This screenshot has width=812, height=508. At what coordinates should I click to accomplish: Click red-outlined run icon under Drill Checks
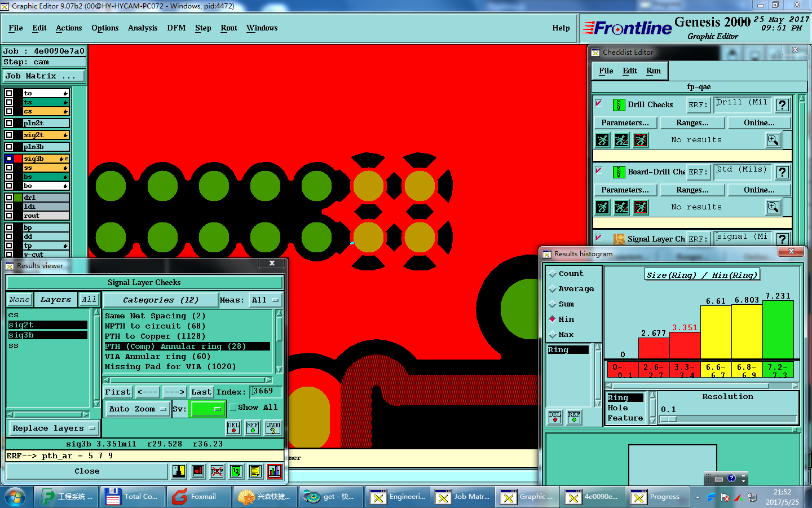(641, 140)
